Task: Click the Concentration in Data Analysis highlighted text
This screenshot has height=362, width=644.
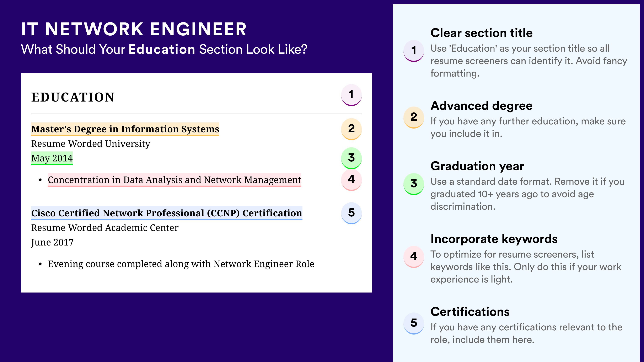Action: click(175, 180)
